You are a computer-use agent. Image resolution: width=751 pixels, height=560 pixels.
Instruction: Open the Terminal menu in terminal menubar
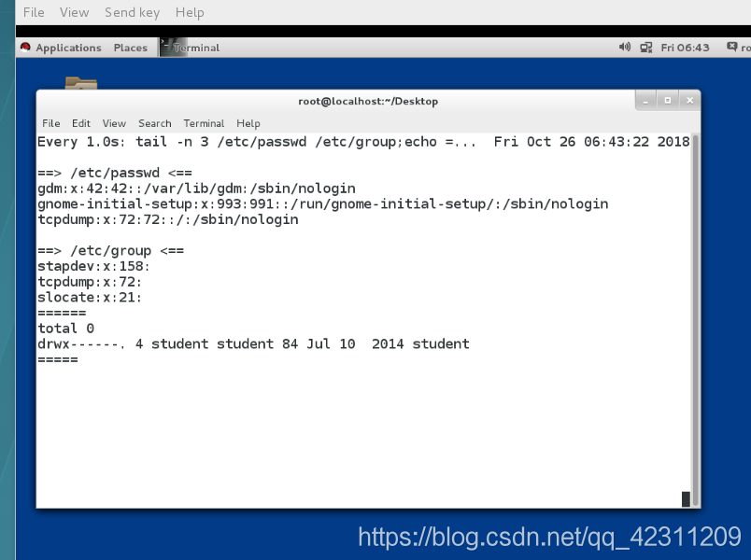click(204, 123)
